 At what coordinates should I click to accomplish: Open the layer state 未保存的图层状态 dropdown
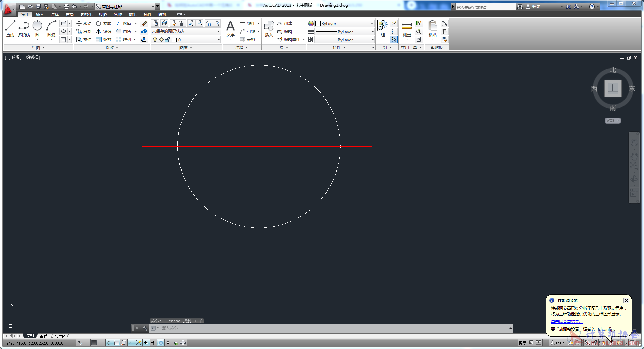pos(186,31)
